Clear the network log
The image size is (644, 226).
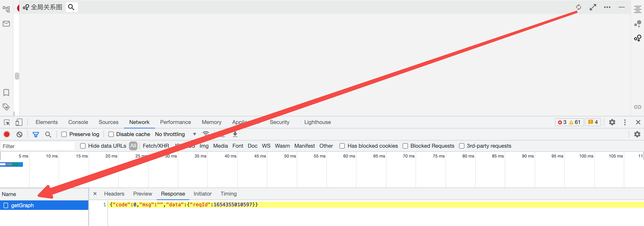(x=19, y=134)
